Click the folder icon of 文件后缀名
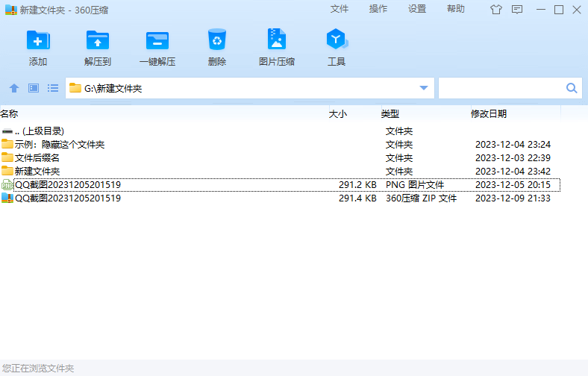Image resolution: width=588 pixels, height=376 pixels. (7, 157)
